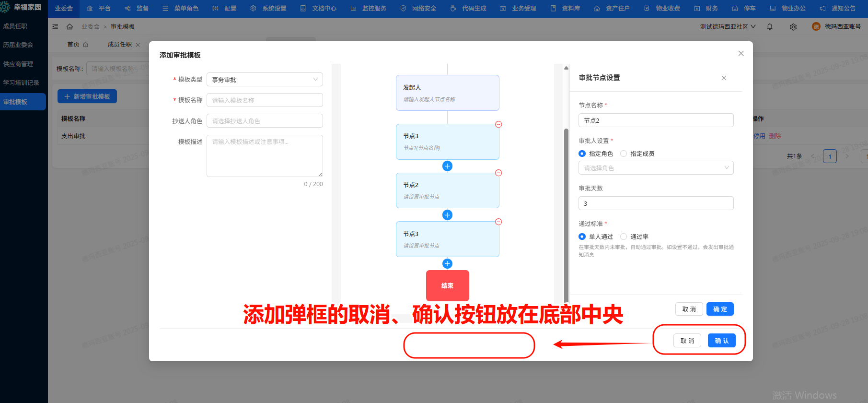Click plus icon above the 结束 node

[447, 263]
